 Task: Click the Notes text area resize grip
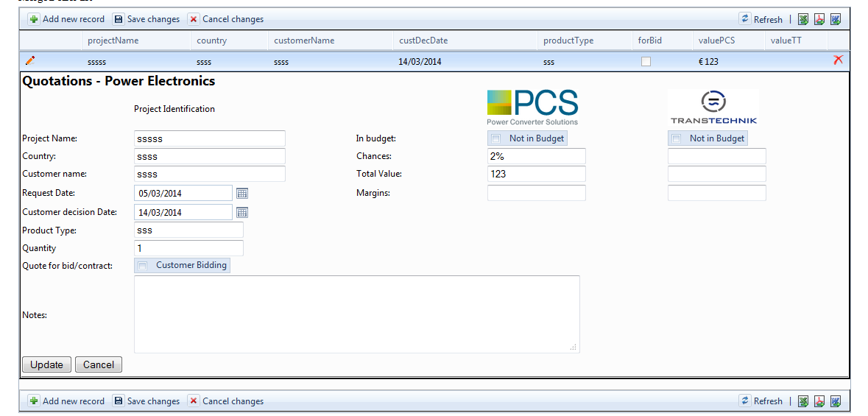coord(574,348)
